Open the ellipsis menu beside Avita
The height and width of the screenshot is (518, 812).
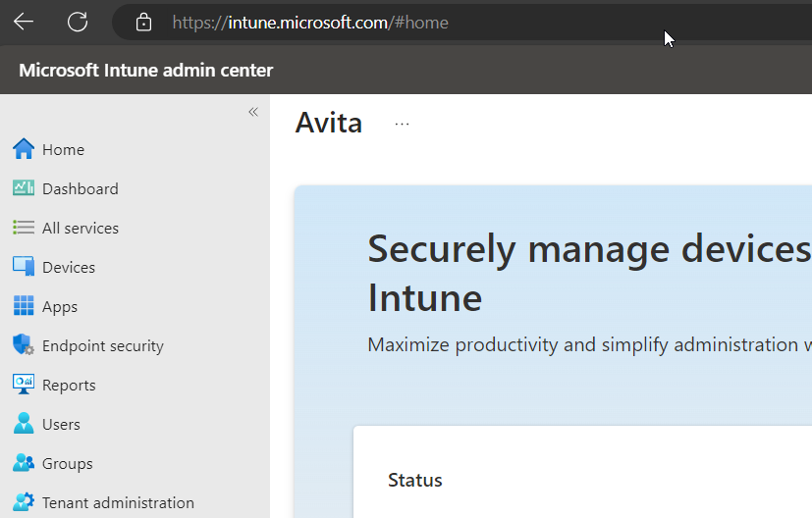pos(402,125)
